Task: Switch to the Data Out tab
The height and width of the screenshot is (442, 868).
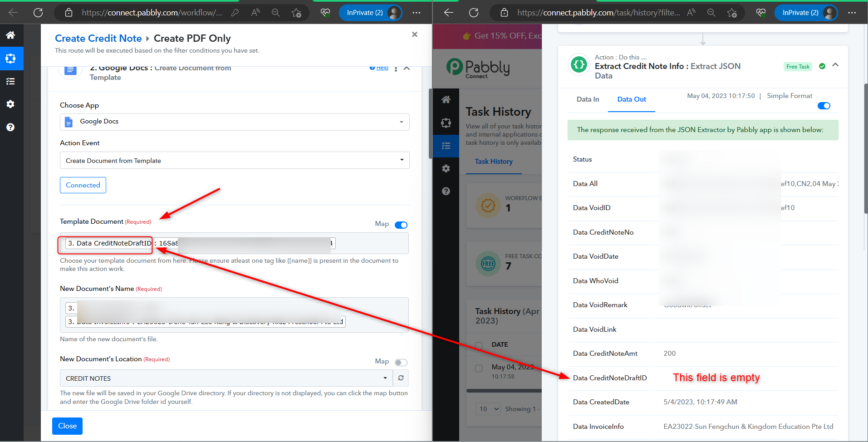Action: [x=632, y=99]
